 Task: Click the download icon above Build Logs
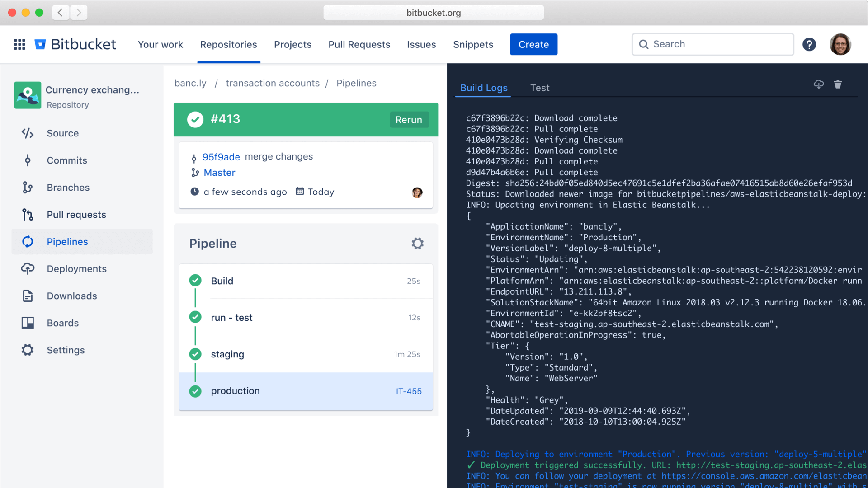tap(819, 84)
